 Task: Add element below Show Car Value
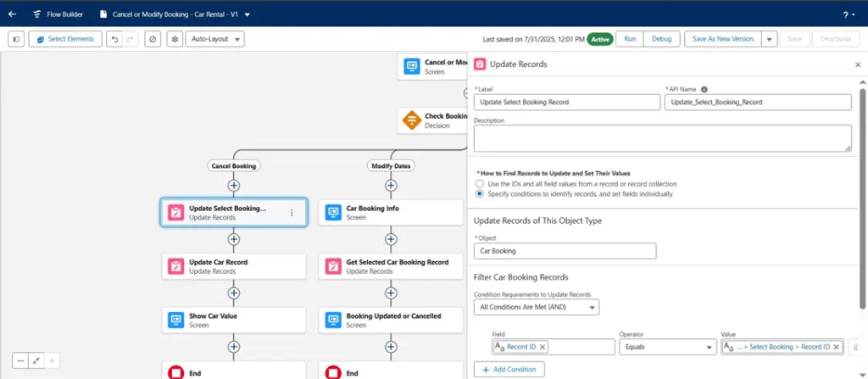point(234,346)
